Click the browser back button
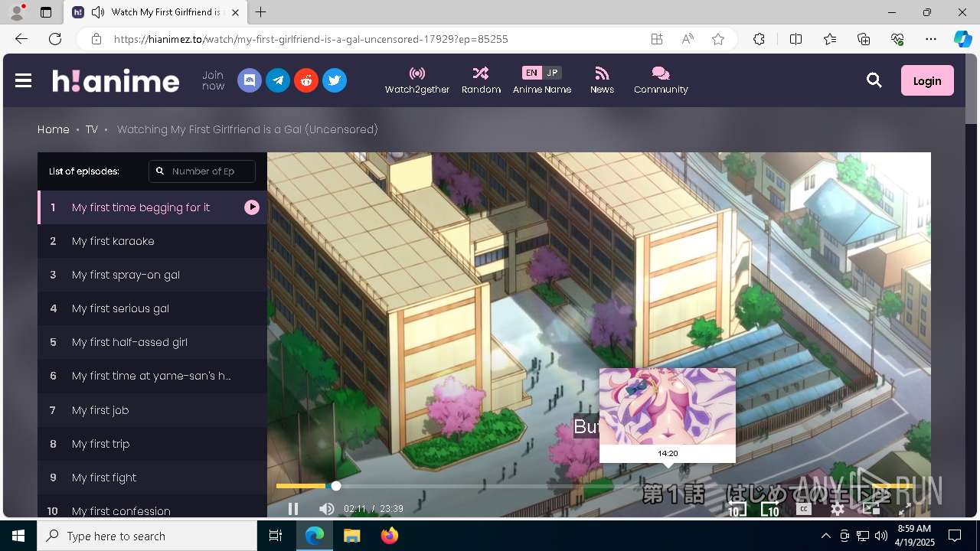Image resolution: width=980 pixels, height=551 pixels. 21,39
